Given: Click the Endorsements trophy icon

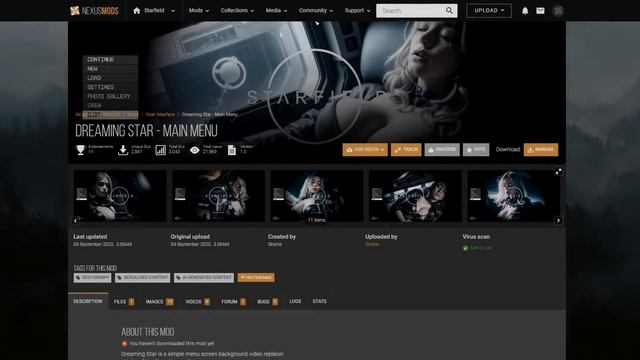Looking at the screenshot, I should coord(80,150).
